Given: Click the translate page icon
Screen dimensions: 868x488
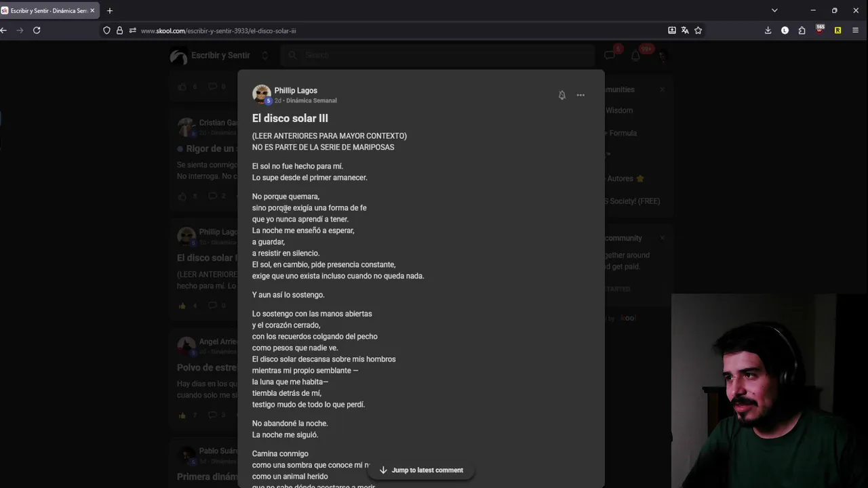Looking at the screenshot, I should (685, 30).
